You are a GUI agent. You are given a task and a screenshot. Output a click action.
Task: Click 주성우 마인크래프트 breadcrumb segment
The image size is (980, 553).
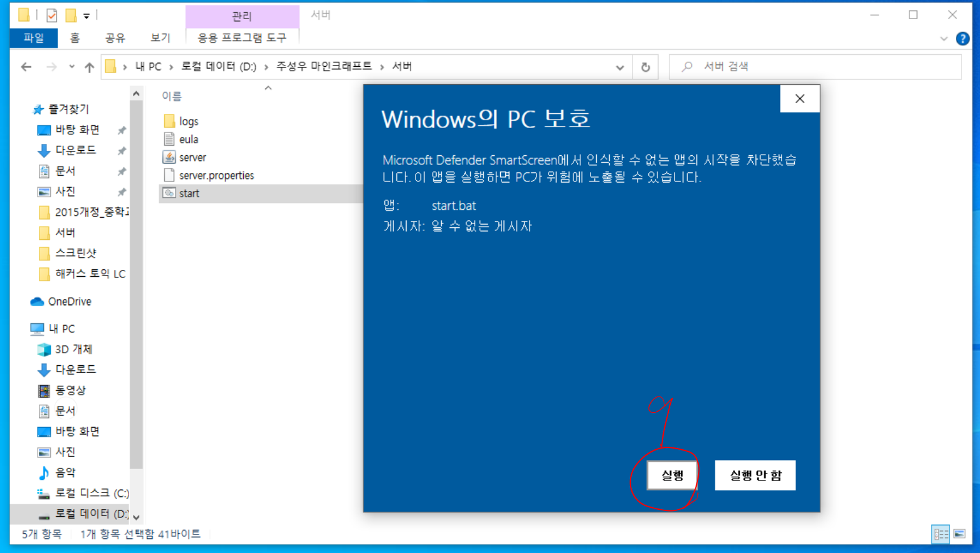point(324,67)
